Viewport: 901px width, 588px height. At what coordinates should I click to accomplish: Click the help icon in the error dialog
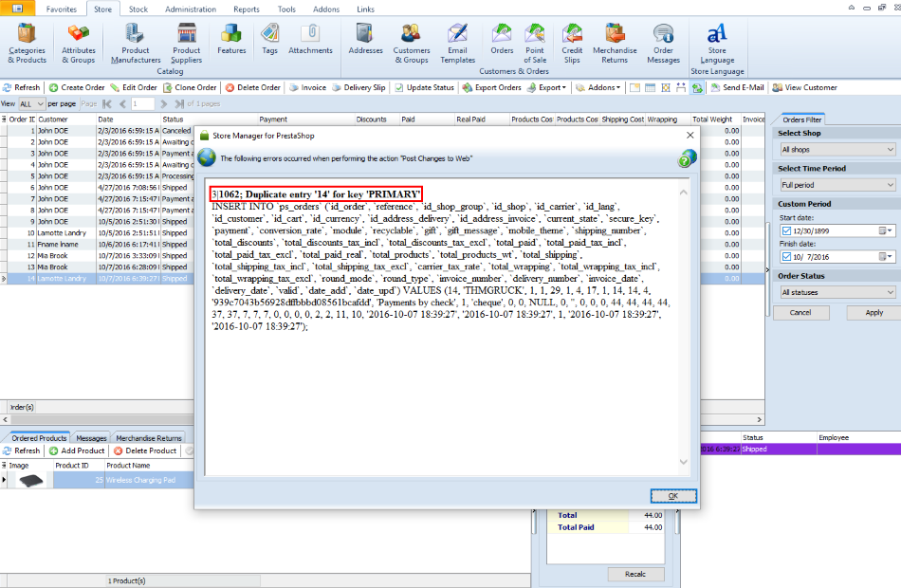(687, 158)
